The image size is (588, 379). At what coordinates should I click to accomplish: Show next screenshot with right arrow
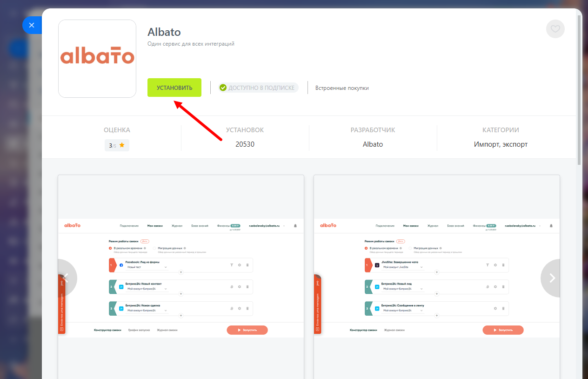(x=552, y=278)
